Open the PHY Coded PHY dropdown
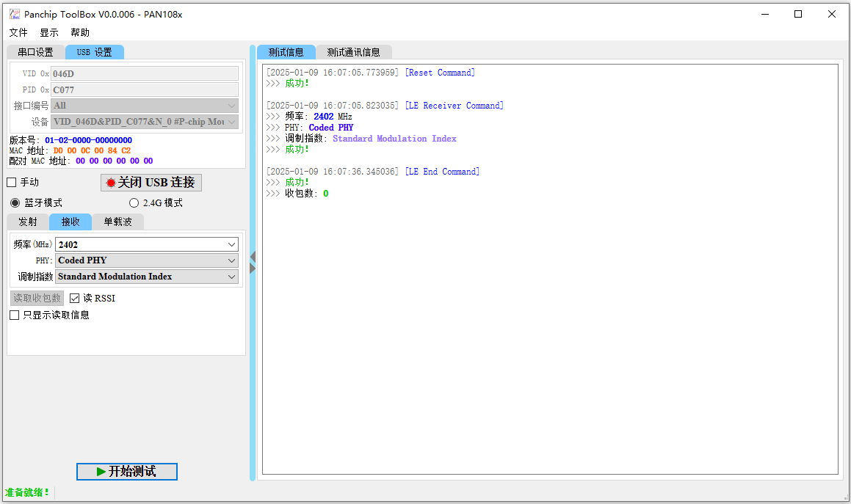 pyautogui.click(x=147, y=260)
